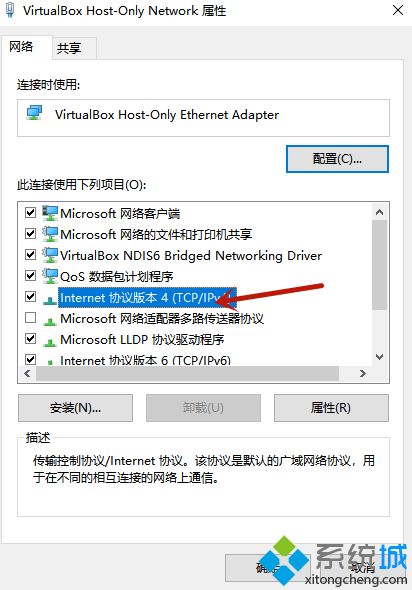Click the Internet 协议版本 4 protocol icon

pos(50,300)
